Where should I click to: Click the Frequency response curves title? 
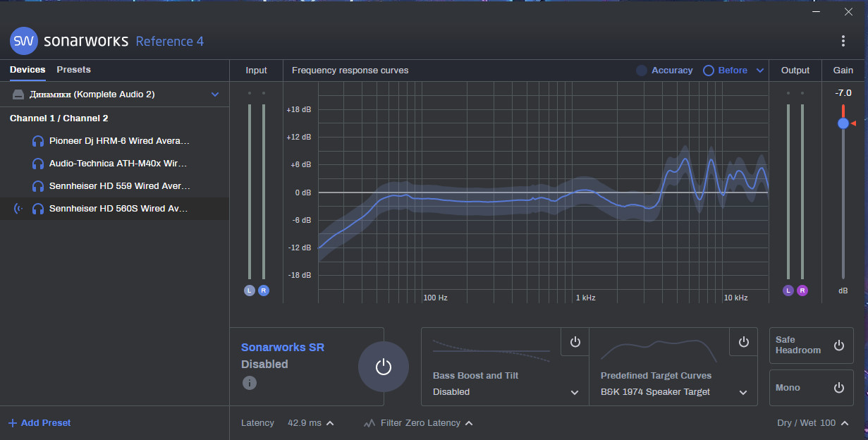[350, 71]
